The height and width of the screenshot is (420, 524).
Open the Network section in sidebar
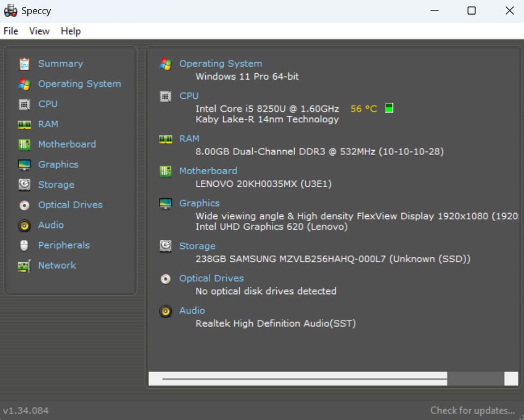[57, 265]
